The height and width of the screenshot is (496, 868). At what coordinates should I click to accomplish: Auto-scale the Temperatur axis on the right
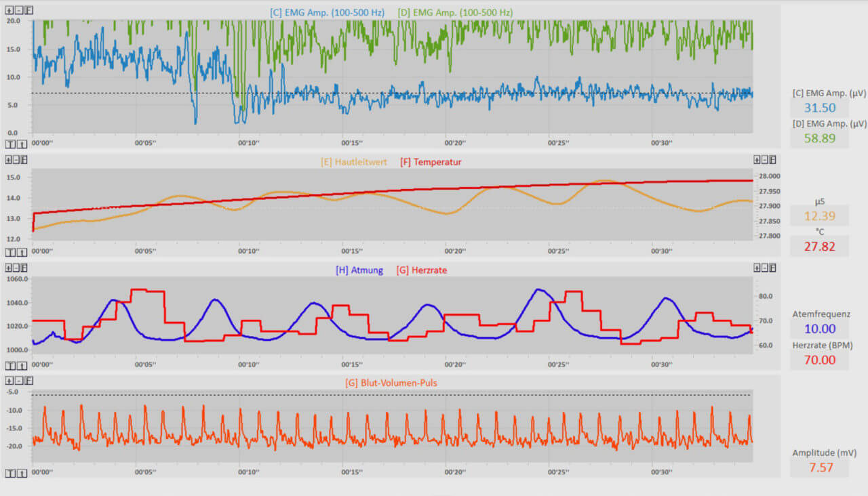[x=773, y=159]
